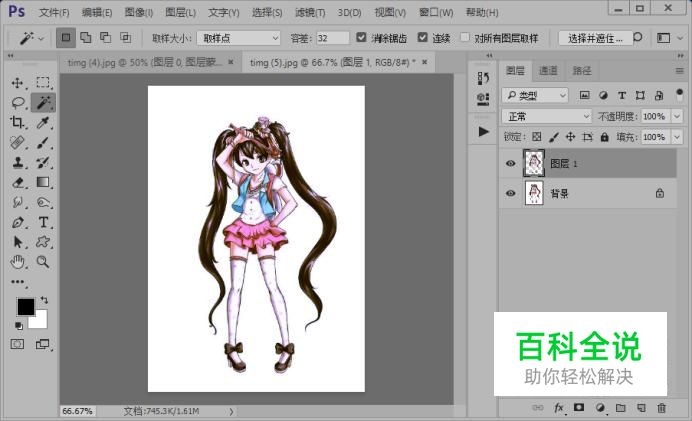Select the Crop tool

pyautogui.click(x=17, y=122)
